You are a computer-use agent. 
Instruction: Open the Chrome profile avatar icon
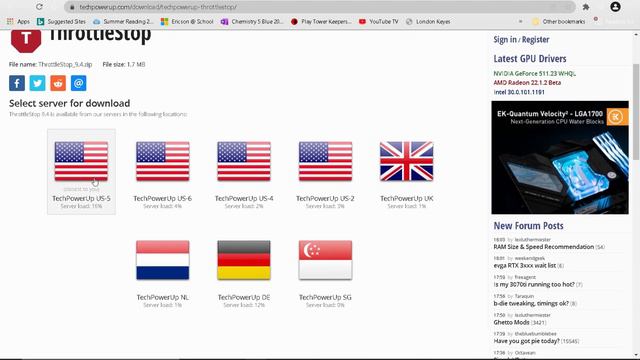615,7
